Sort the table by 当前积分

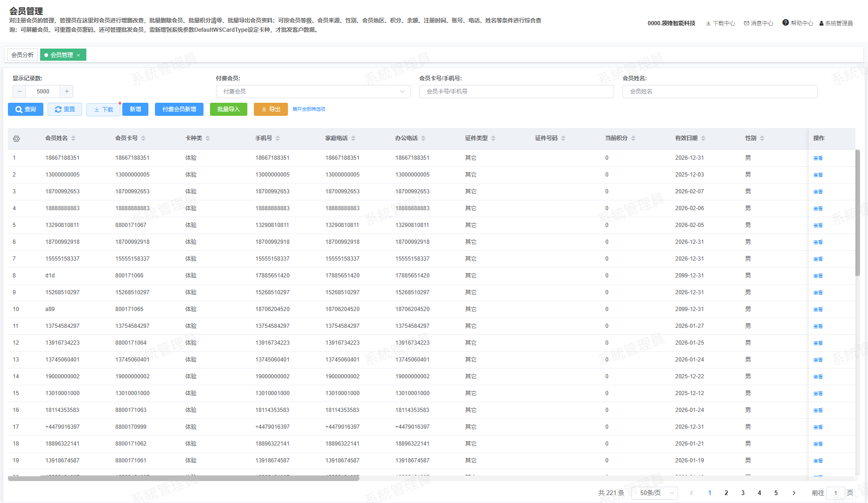point(633,138)
